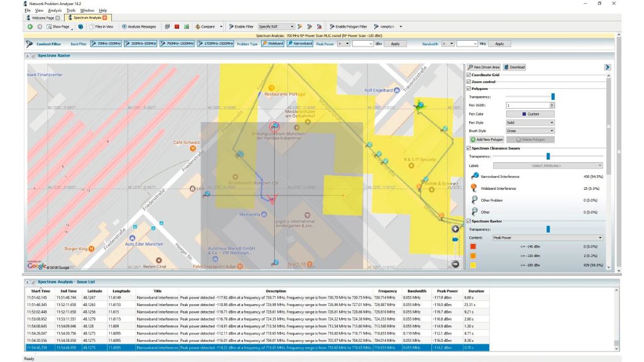This screenshot has width=644, height=362.
Task: Open the Analysis menu
Action: click(55, 11)
